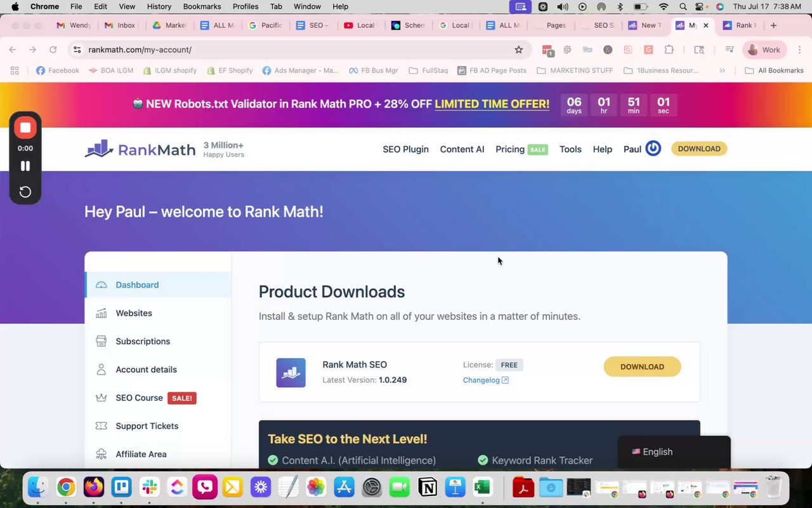Image resolution: width=812 pixels, height=508 pixels.
Task: Open the FullStaq bookmark folder
Action: tap(429, 70)
